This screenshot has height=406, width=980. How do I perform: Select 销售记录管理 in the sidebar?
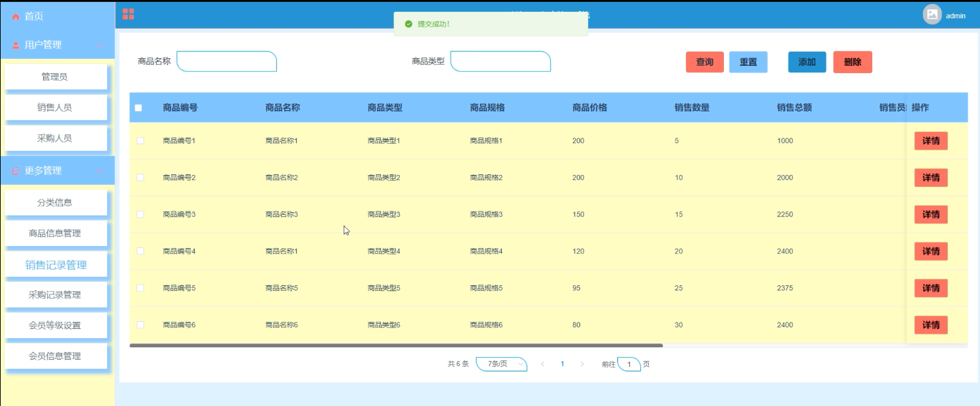coord(55,264)
